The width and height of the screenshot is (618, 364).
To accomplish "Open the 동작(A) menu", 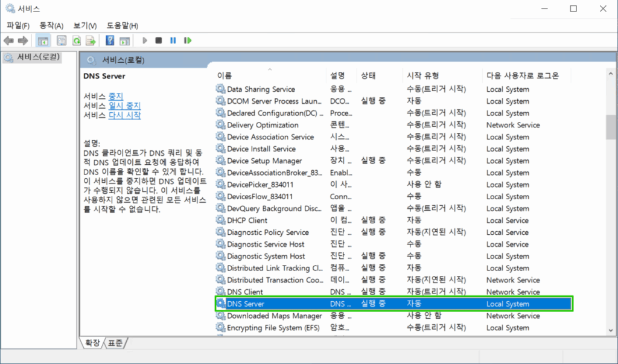I will (x=51, y=25).
